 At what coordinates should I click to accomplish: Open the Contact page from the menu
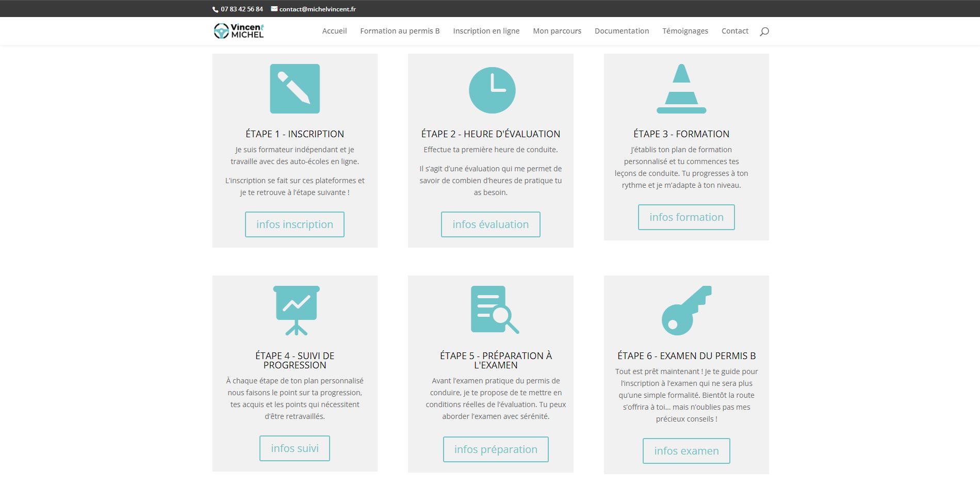click(x=735, y=31)
